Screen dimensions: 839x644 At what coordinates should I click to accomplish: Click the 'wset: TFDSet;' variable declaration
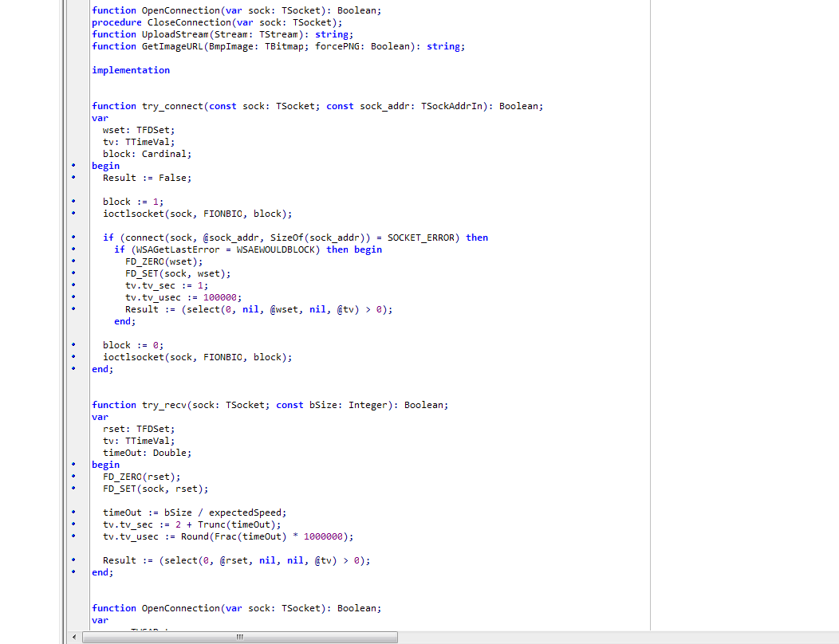coord(139,130)
